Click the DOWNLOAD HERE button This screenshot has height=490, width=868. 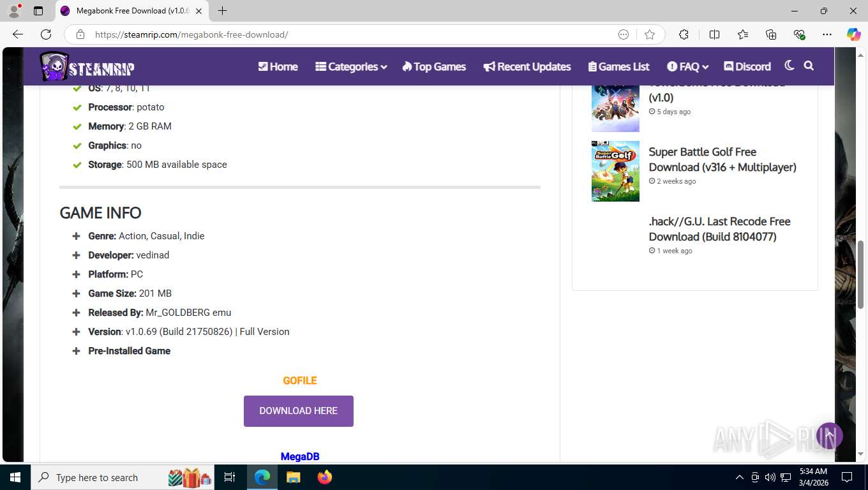point(299,411)
